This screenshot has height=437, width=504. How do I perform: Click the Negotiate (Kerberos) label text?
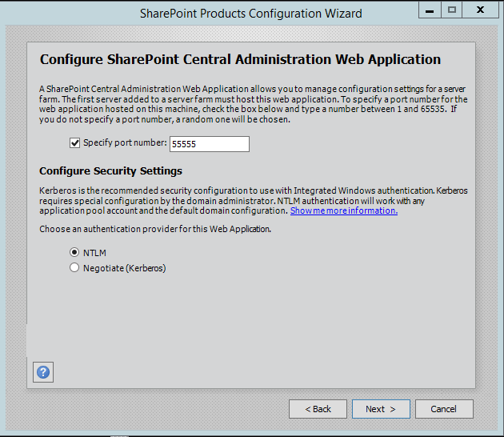[x=124, y=268]
